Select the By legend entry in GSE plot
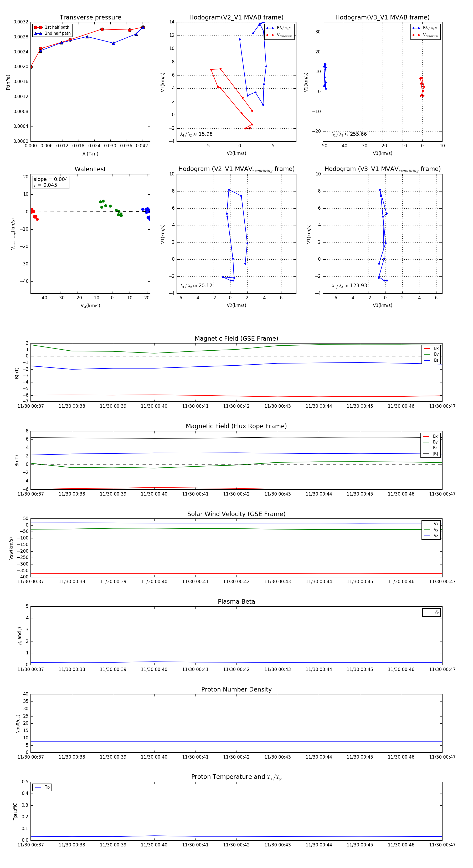The width and height of the screenshot is (473, 868). (431, 354)
